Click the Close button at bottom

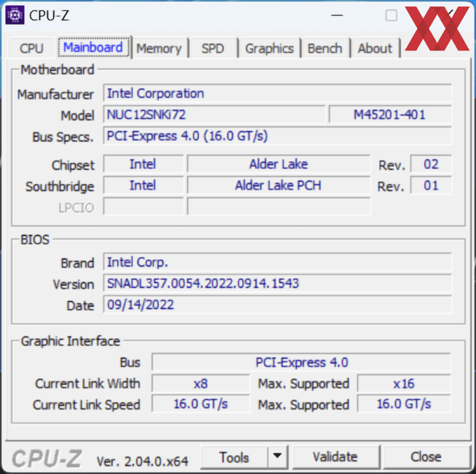coord(426,457)
